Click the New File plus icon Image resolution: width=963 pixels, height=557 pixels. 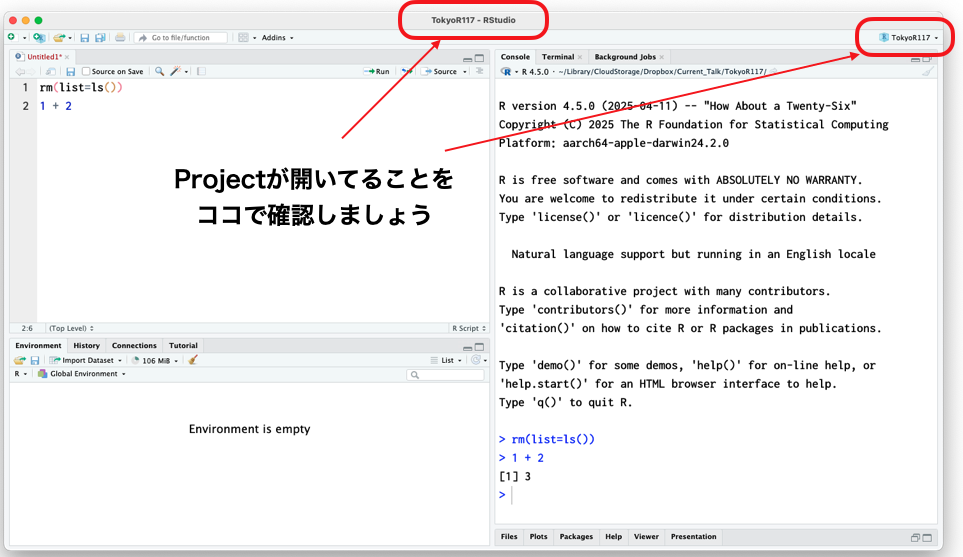tap(11, 37)
